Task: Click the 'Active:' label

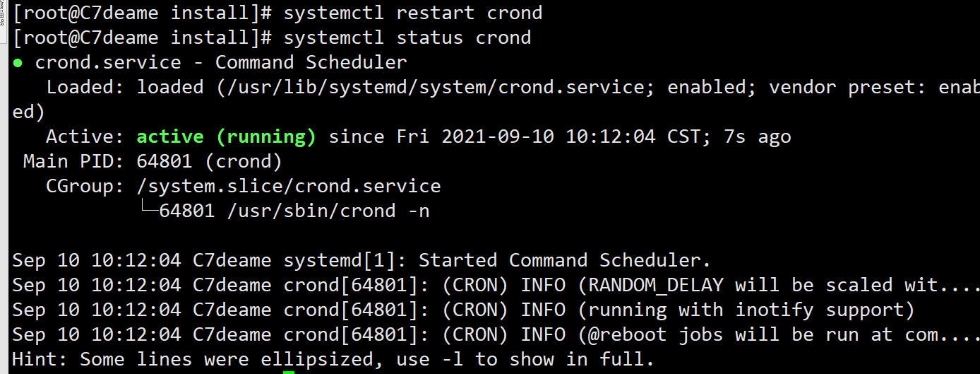Action: 85,136
